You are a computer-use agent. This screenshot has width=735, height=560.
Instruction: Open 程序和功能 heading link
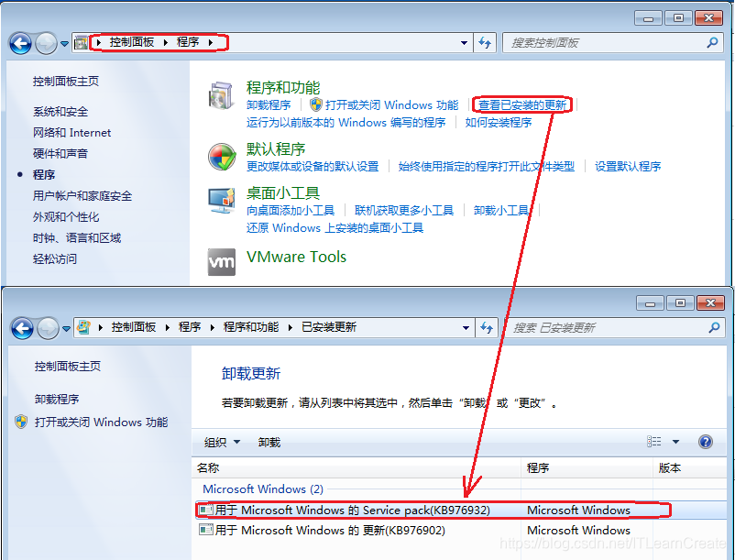pyautogui.click(x=283, y=88)
